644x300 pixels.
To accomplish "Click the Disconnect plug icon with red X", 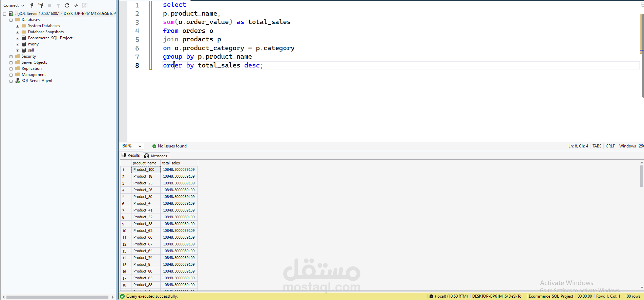I will tap(41, 5).
